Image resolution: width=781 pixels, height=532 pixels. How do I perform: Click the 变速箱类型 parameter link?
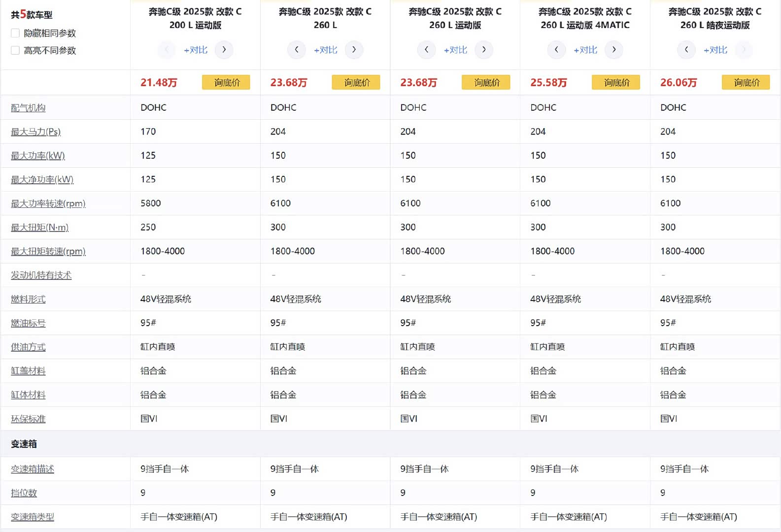pyautogui.click(x=33, y=517)
